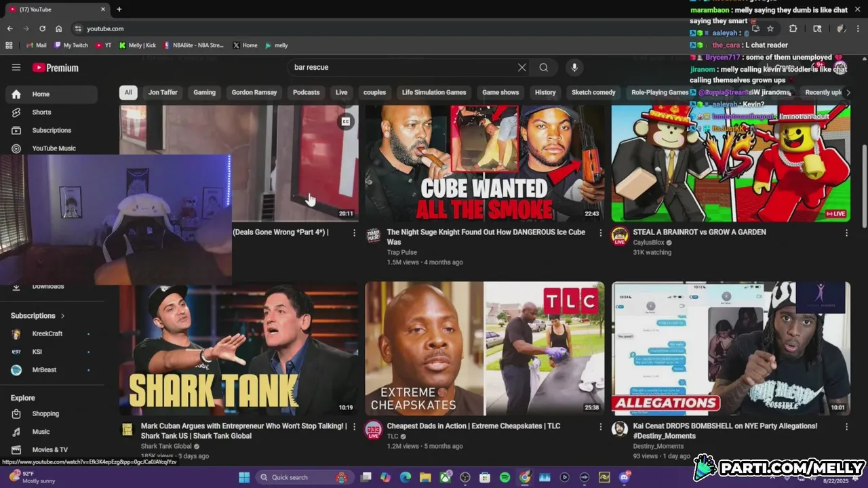The height and width of the screenshot is (488, 868).
Task: Open the NBABite bookmark
Action: pyautogui.click(x=193, y=45)
